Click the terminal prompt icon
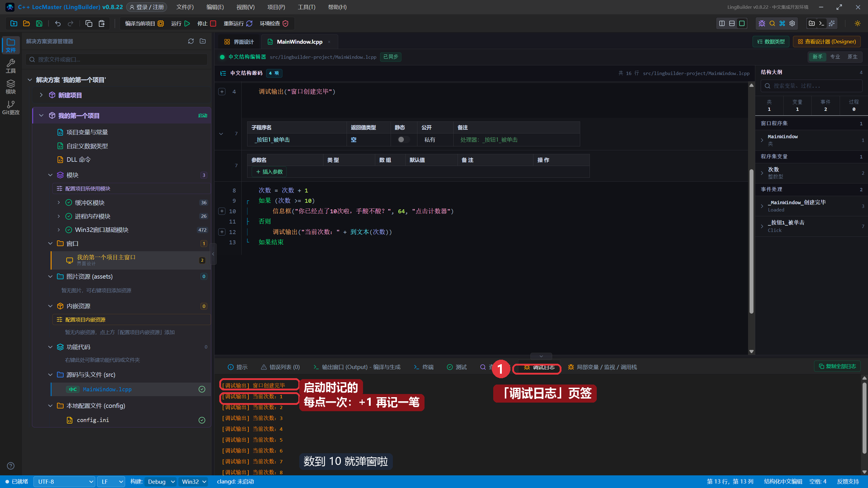The image size is (868, 488). tap(822, 23)
